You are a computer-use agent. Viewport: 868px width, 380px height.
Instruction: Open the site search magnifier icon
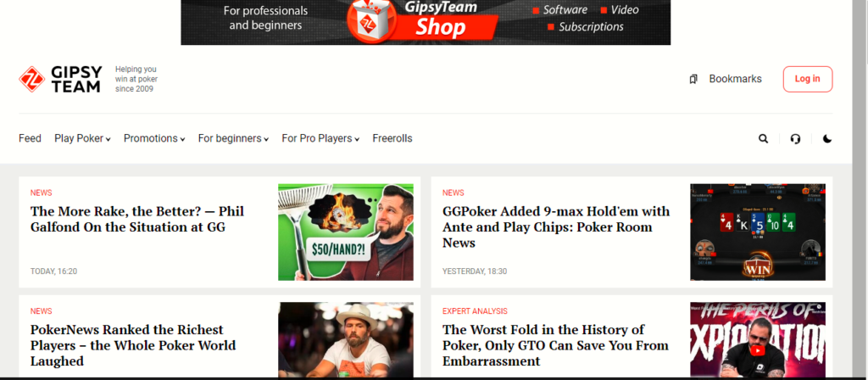click(764, 138)
